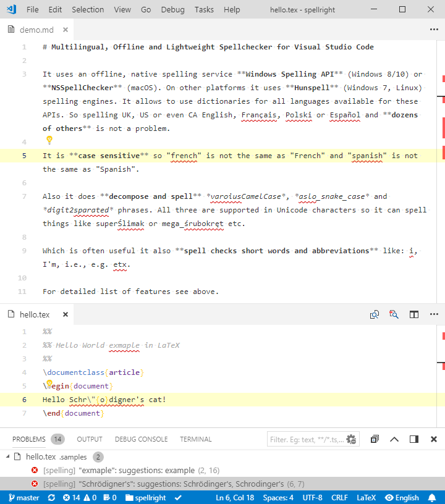Collapse the hello.tex problems group
The width and height of the screenshot is (445, 504).
pyautogui.click(x=7, y=456)
